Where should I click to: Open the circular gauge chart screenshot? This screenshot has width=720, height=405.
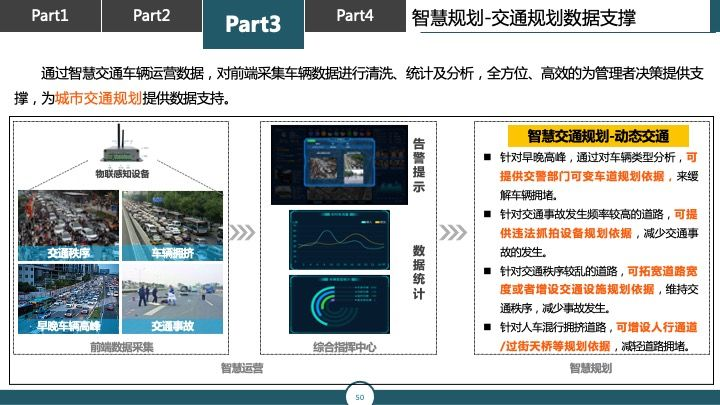point(339,304)
